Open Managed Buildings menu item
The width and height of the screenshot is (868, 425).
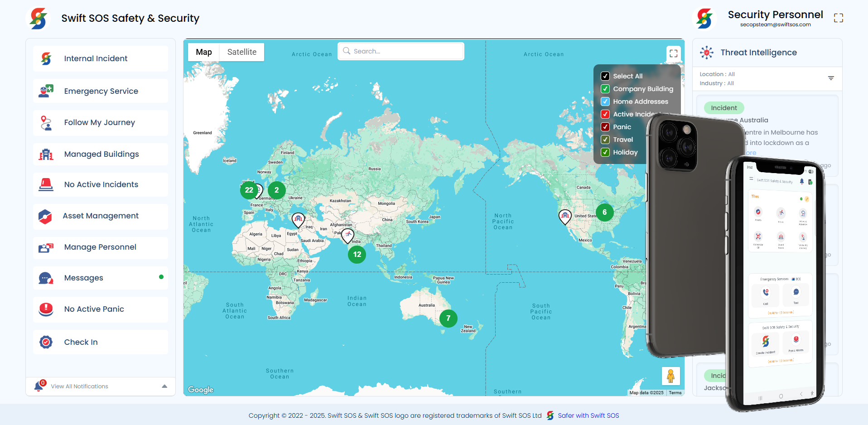tap(101, 155)
